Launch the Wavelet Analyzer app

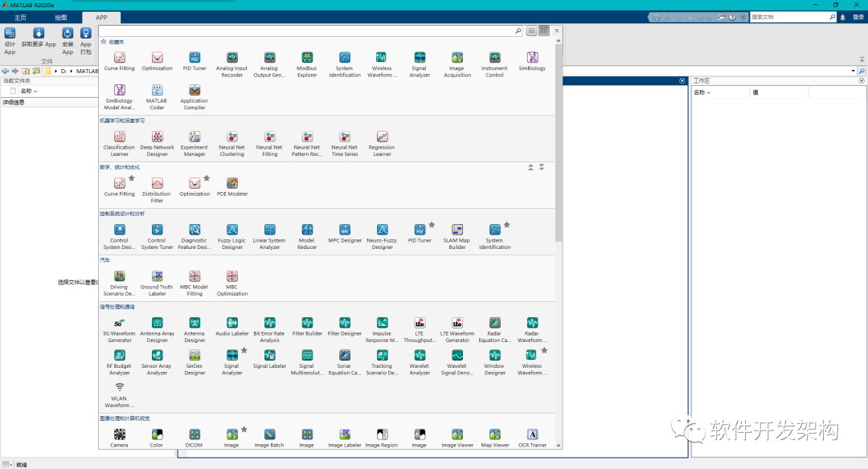pos(420,361)
